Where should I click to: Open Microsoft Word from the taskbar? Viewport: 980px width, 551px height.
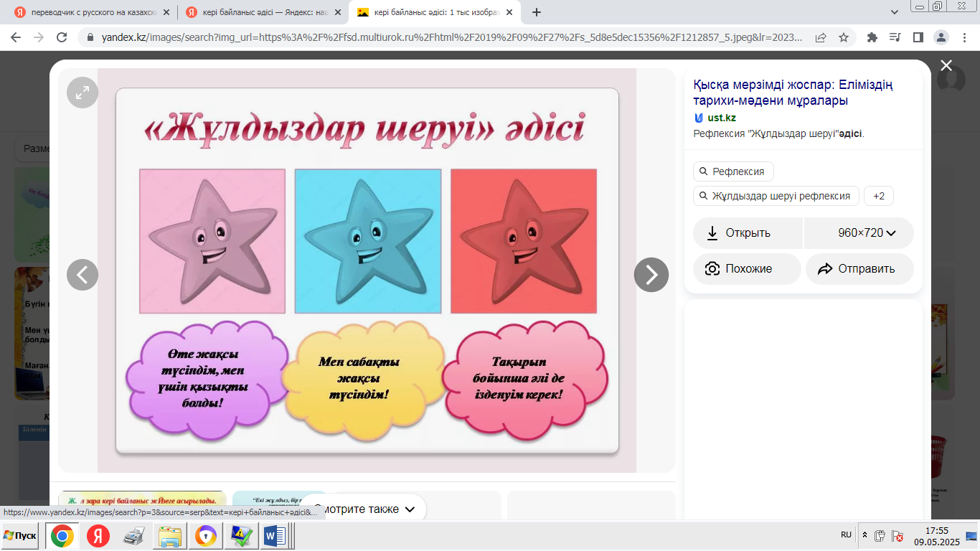point(275,535)
